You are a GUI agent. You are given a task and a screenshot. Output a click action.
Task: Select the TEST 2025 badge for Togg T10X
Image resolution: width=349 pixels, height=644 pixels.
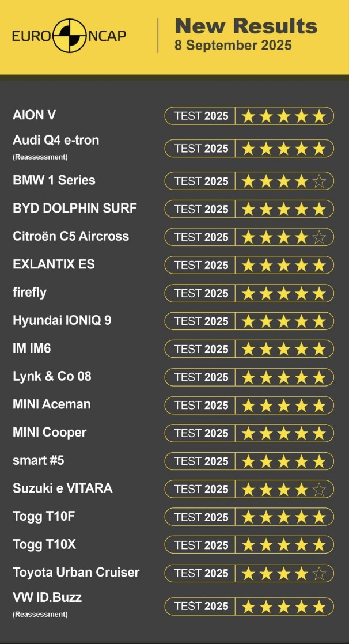tap(200, 545)
